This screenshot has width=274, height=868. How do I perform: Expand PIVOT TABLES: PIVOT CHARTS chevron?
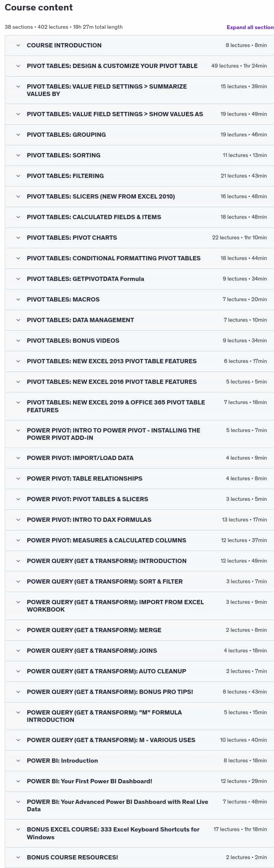18,238
